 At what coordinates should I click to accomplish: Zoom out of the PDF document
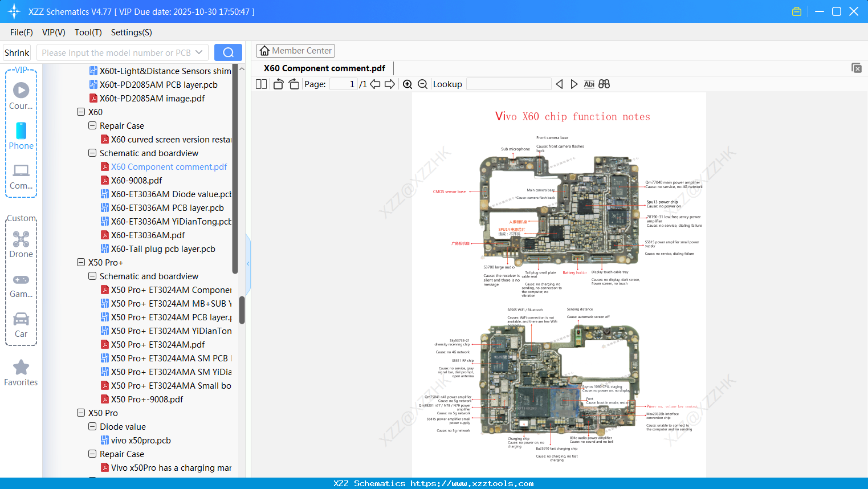pos(422,84)
